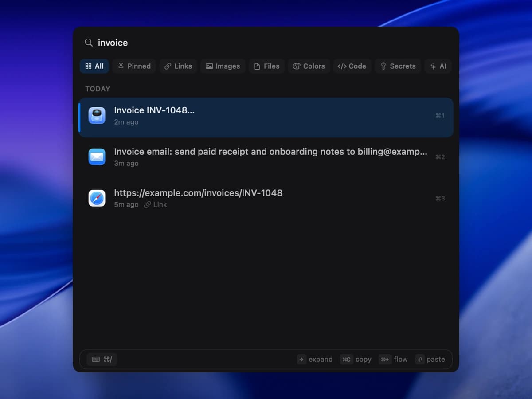This screenshot has width=532, height=399.
Task: Click the Safari icon on the URL row
Action: [x=97, y=198]
